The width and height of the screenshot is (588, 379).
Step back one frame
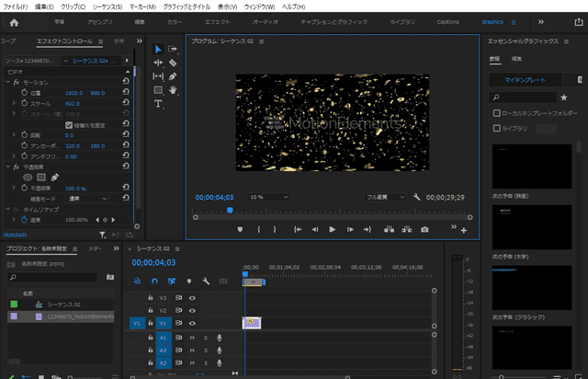point(315,229)
